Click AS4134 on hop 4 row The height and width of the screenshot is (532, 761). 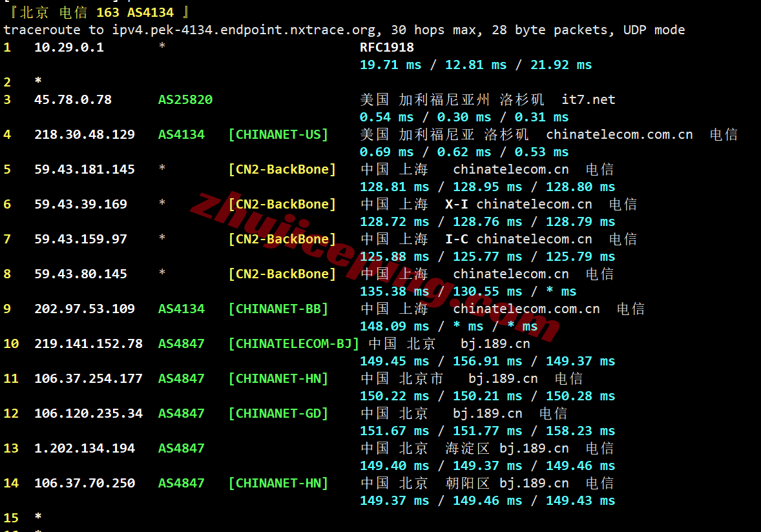182,135
